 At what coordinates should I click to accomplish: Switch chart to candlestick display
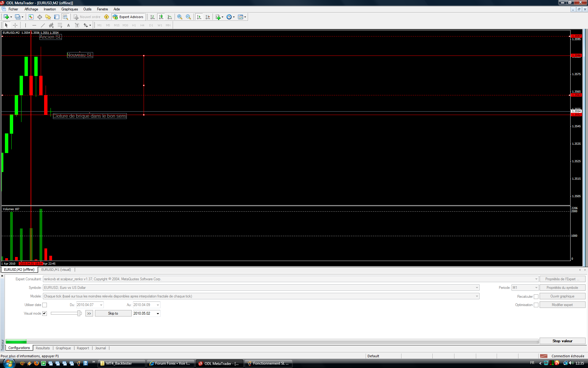pyautogui.click(x=161, y=17)
